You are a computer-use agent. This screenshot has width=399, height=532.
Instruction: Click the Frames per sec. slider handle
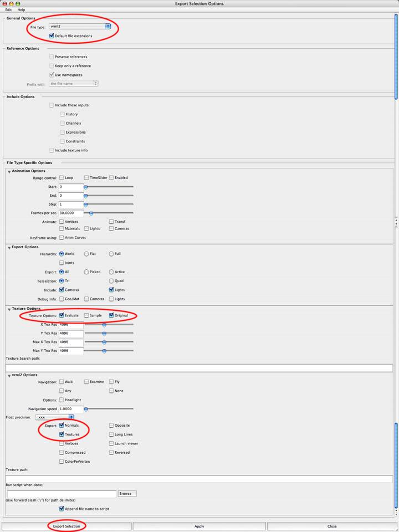pos(91,213)
